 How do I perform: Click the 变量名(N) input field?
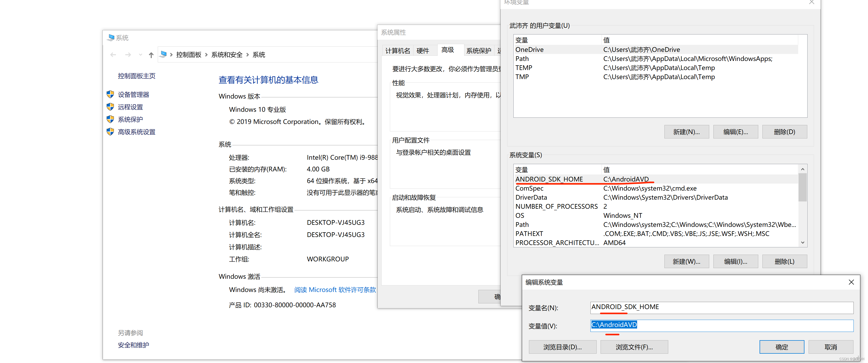722,308
